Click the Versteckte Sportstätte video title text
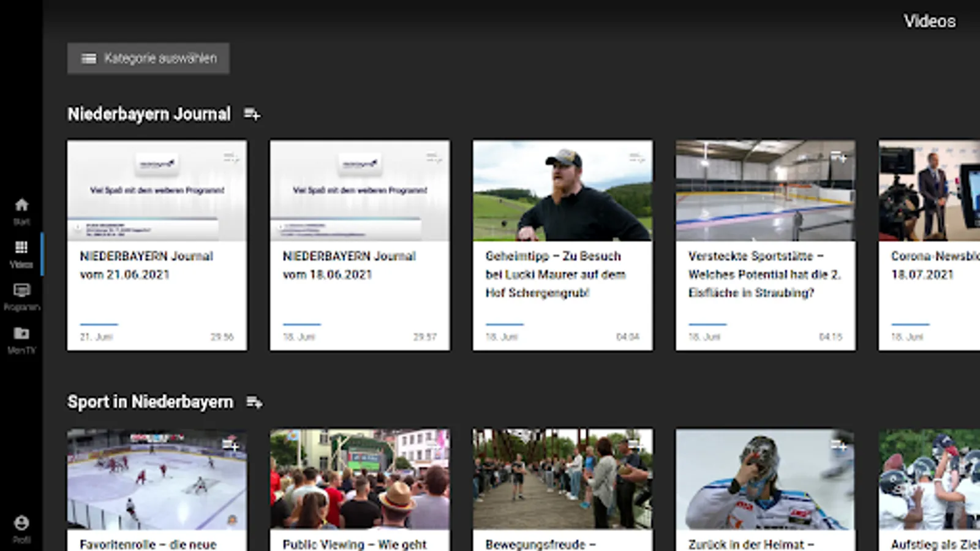 [x=764, y=274]
